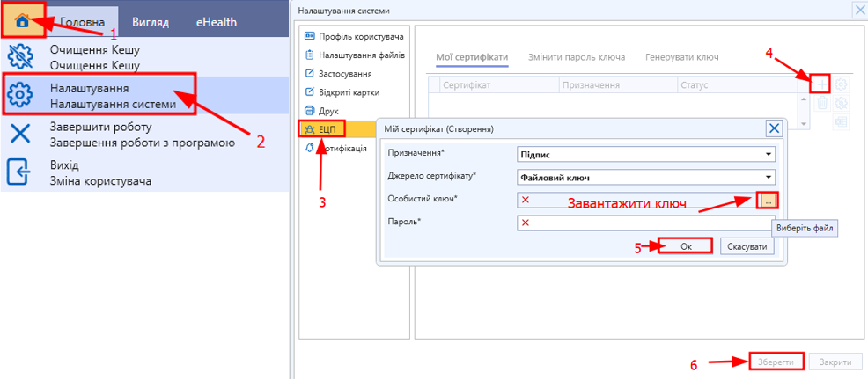Screen dimensions: 868x380
Task: Choose Завершити роботу menu entry
Action: pyautogui.click(x=144, y=135)
